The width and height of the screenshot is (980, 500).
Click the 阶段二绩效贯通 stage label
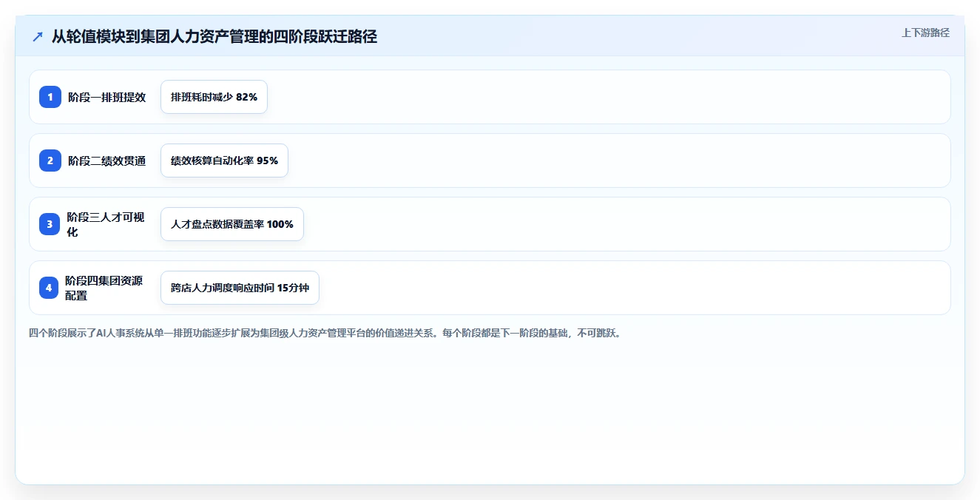pos(107,161)
